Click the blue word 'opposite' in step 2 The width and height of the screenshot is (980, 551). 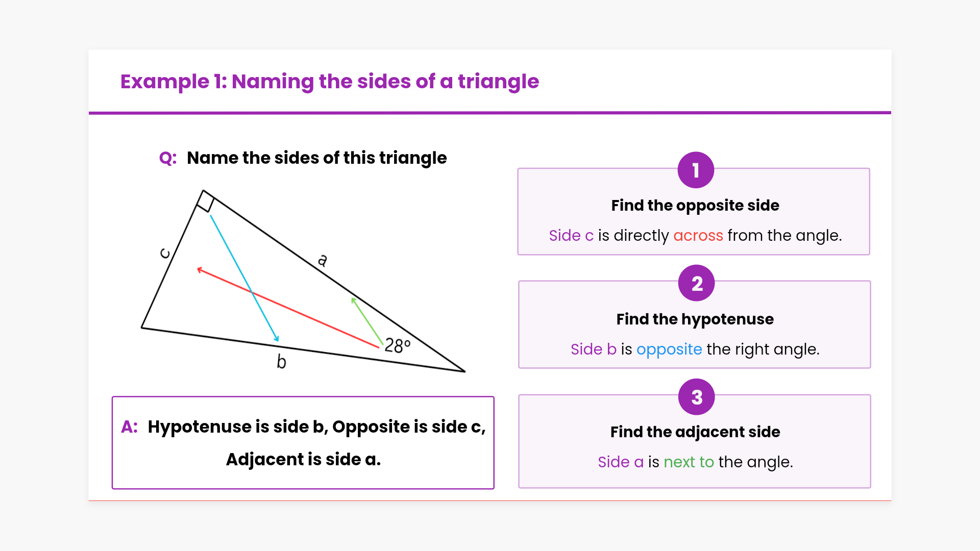pos(669,349)
